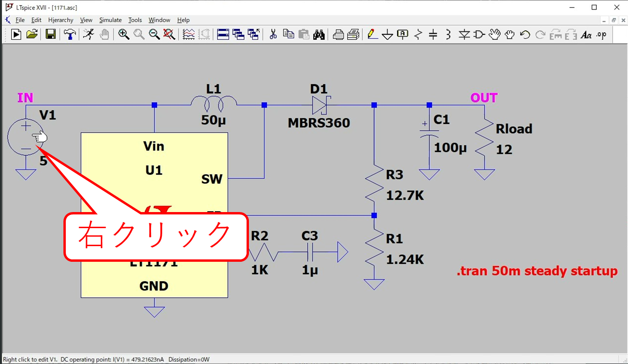Click the 100µ capacitor value
628x364 pixels.
pos(451,148)
